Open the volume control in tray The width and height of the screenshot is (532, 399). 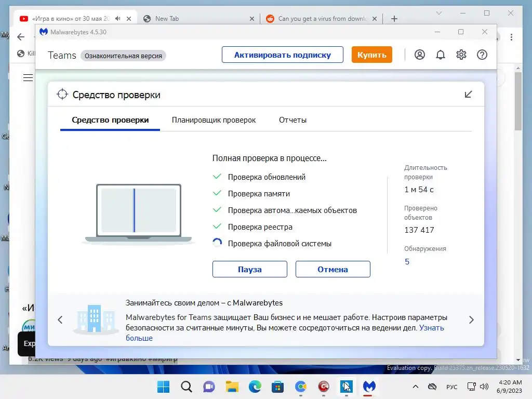click(484, 387)
